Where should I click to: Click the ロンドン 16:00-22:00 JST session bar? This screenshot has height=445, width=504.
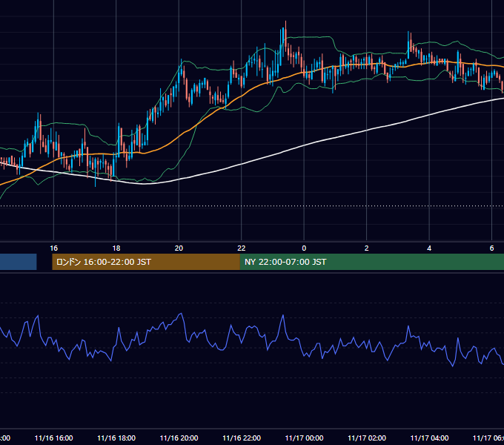pyautogui.click(x=146, y=262)
